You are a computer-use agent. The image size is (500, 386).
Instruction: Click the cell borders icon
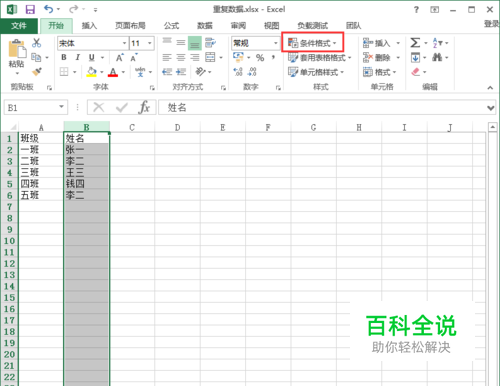(x=64, y=72)
